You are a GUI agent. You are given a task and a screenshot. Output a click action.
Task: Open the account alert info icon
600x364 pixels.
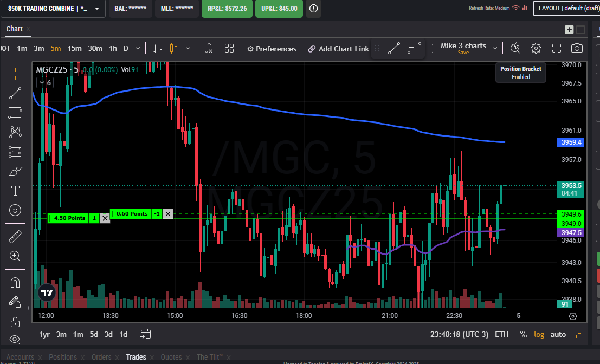[313, 9]
